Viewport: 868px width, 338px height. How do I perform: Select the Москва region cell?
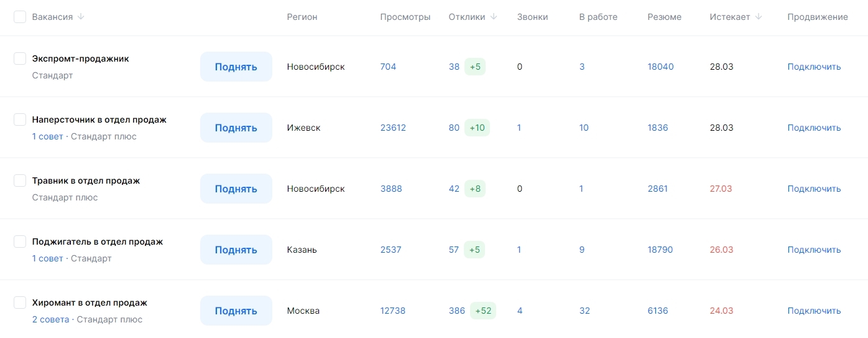pyautogui.click(x=303, y=311)
